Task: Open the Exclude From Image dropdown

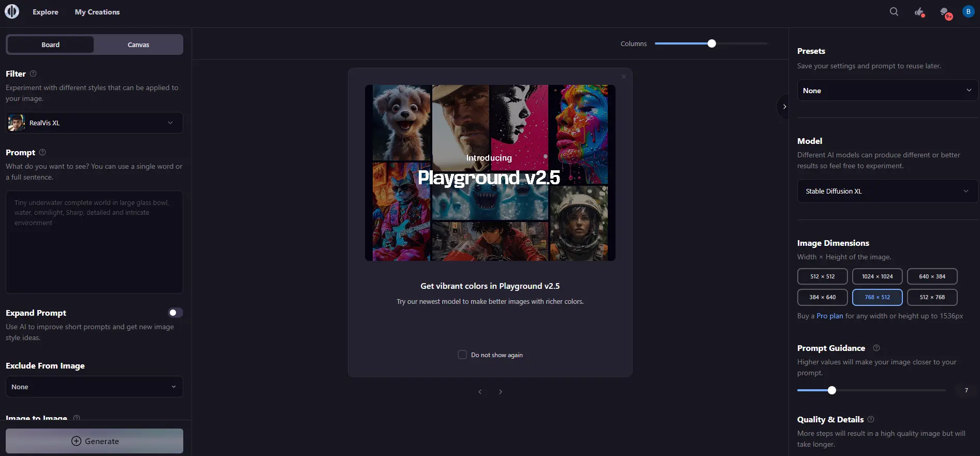Action: pyautogui.click(x=94, y=387)
